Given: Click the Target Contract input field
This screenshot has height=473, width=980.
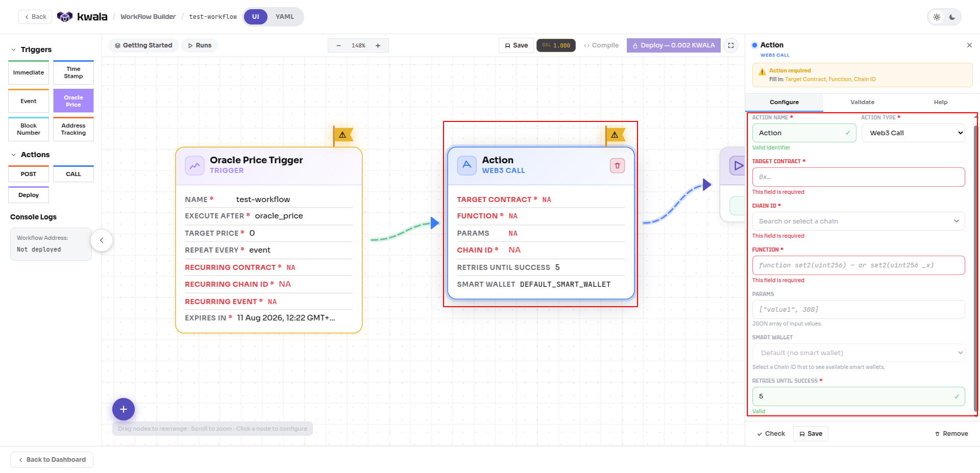Looking at the screenshot, I should click(859, 177).
